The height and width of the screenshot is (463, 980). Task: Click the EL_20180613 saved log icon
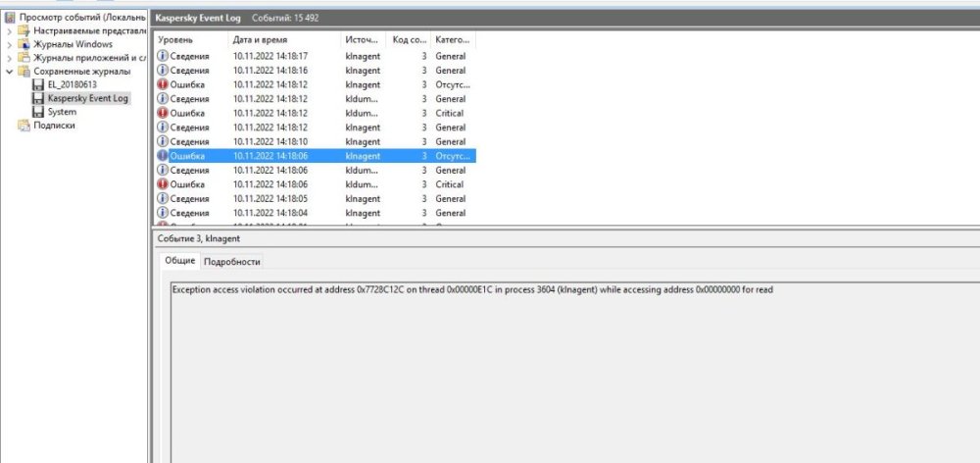(38, 84)
